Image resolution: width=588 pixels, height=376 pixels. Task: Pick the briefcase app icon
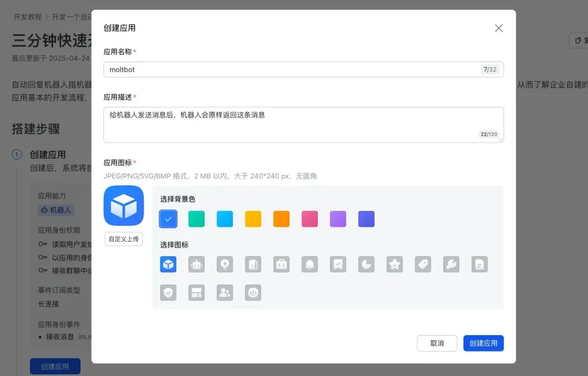pyautogui.click(x=281, y=264)
